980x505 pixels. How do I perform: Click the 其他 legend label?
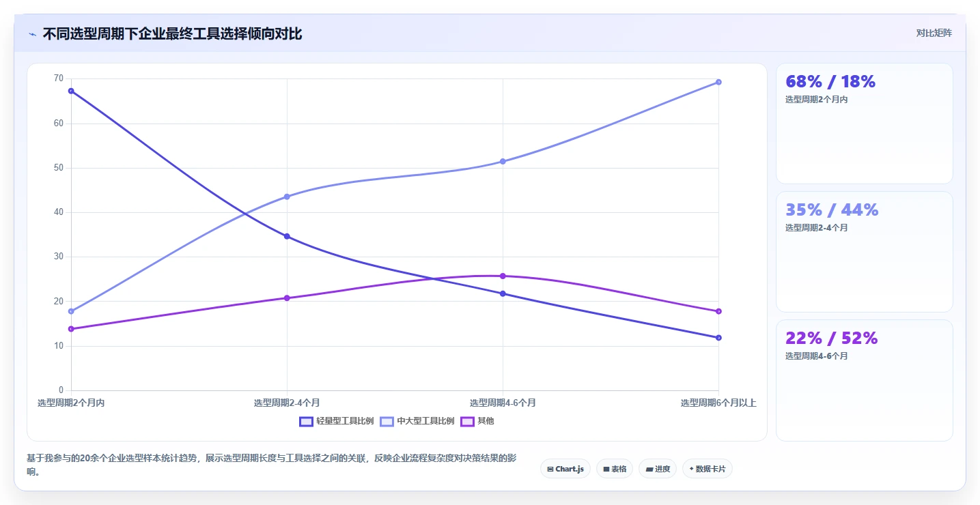point(486,421)
